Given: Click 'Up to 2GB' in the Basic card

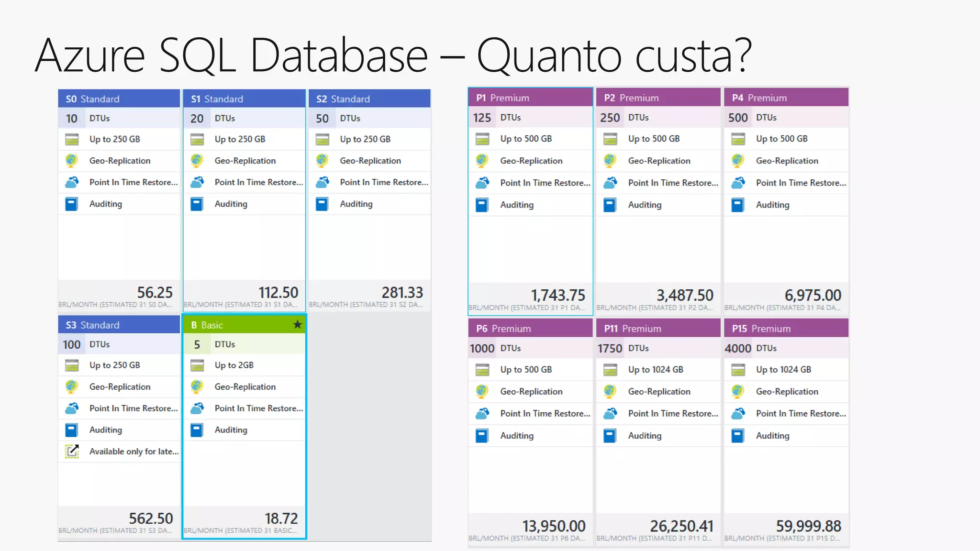Looking at the screenshot, I should pyautogui.click(x=234, y=365).
